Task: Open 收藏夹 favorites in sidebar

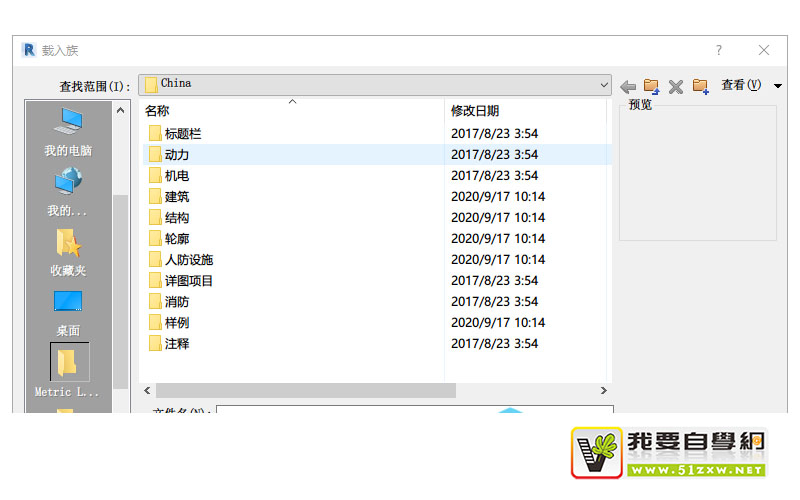Action: pos(68,252)
